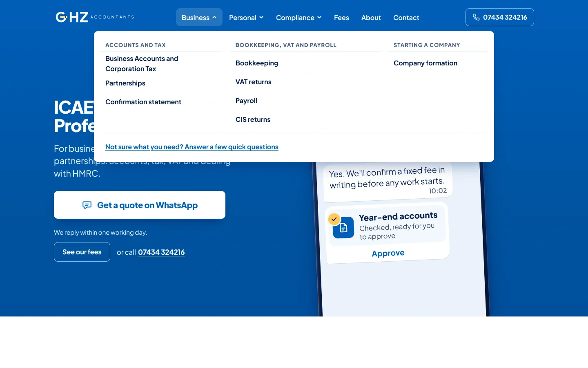
Task: Click the document icon in Year-end accounts card
Action: click(x=343, y=227)
